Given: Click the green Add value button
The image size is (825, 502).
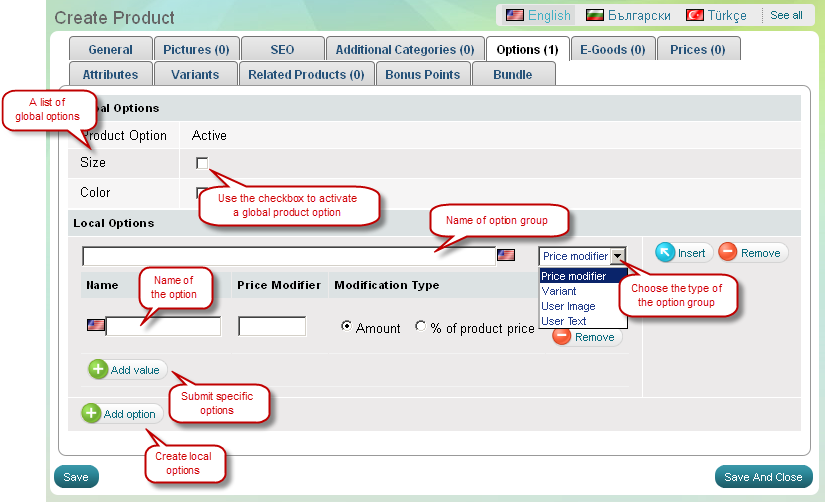Looking at the screenshot, I should (x=126, y=370).
